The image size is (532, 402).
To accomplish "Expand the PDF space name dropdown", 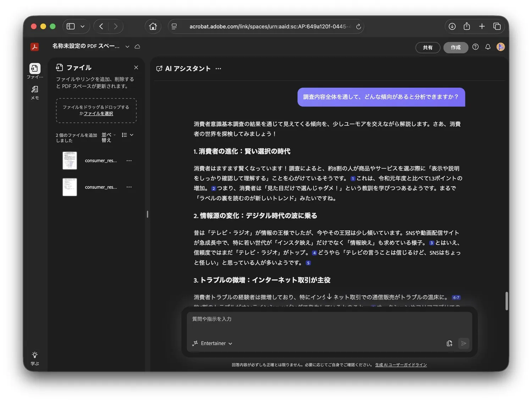I will [127, 46].
